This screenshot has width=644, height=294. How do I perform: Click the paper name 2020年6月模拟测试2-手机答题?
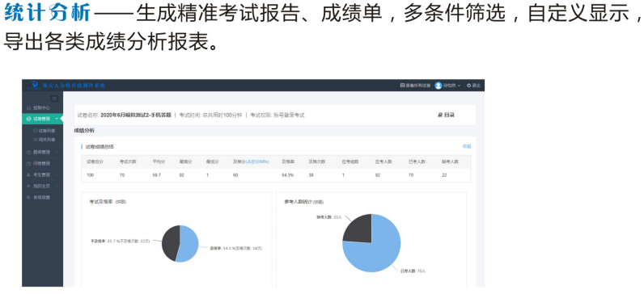(136, 115)
